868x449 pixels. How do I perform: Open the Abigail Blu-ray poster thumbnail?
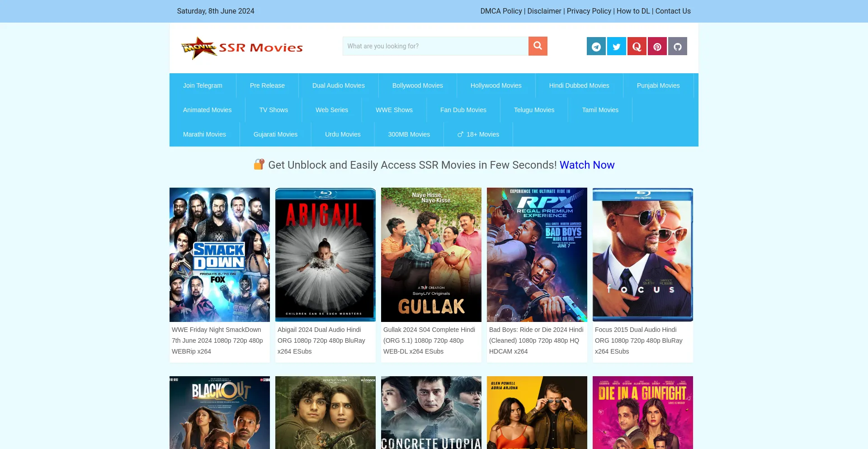pos(325,255)
